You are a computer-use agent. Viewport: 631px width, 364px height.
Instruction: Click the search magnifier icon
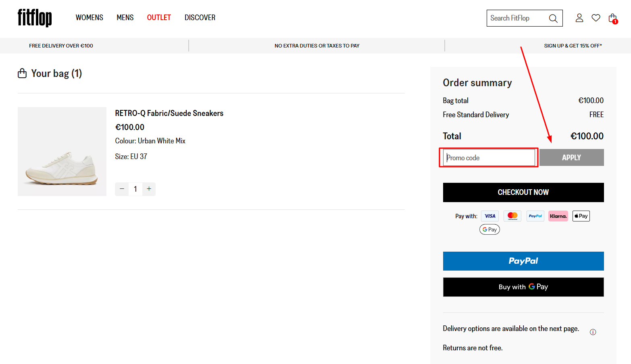pyautogui.click(x=553, y=18)
